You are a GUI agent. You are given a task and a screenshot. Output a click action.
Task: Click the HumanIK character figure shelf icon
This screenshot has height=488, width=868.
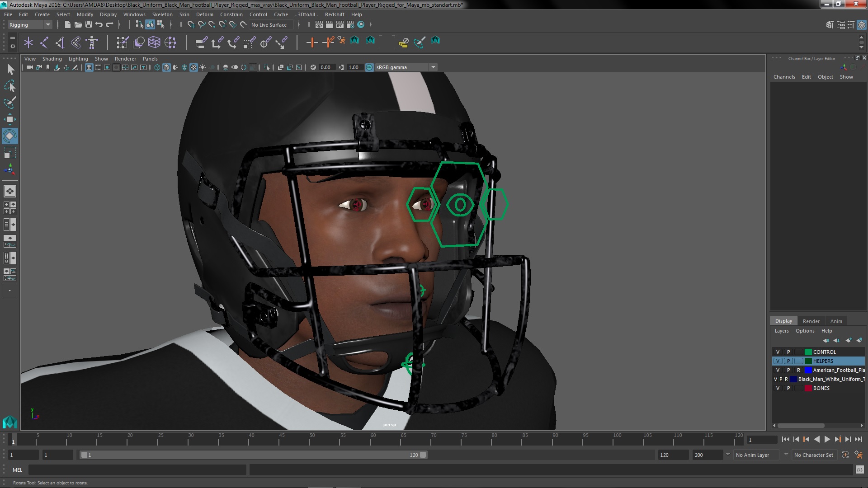[x=92, y=42]
